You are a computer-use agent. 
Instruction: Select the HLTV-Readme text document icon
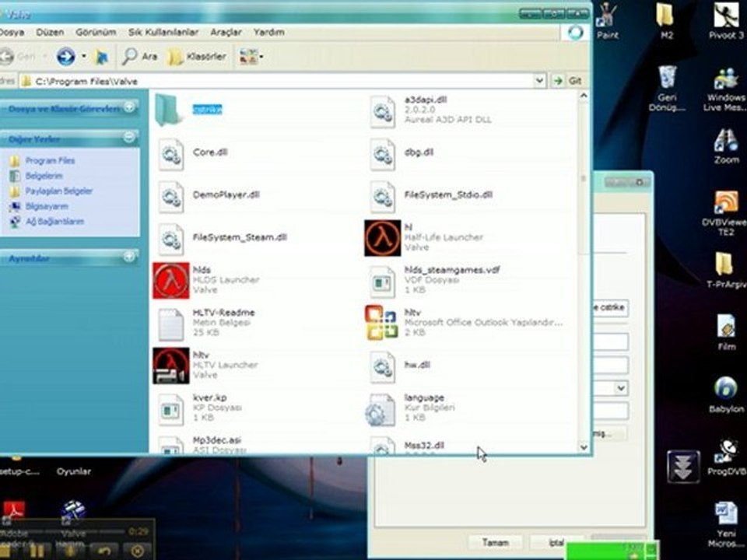(171, 324)
